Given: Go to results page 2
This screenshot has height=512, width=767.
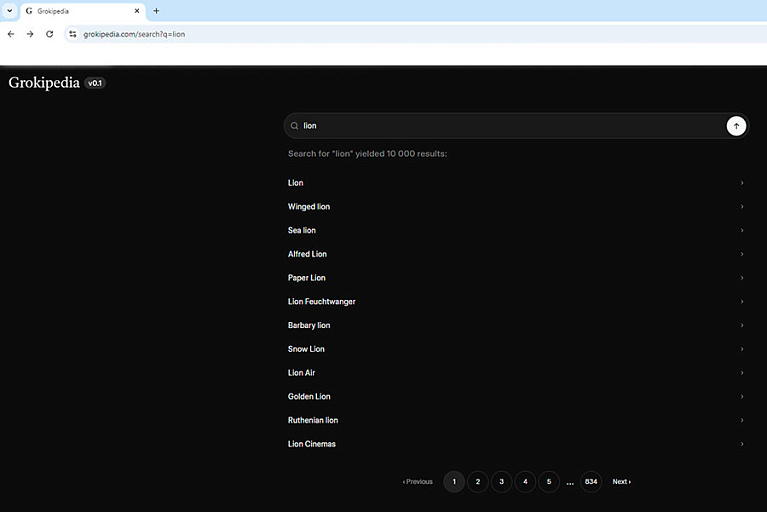Looking at the screenshot, I should [x=478, y=482].
